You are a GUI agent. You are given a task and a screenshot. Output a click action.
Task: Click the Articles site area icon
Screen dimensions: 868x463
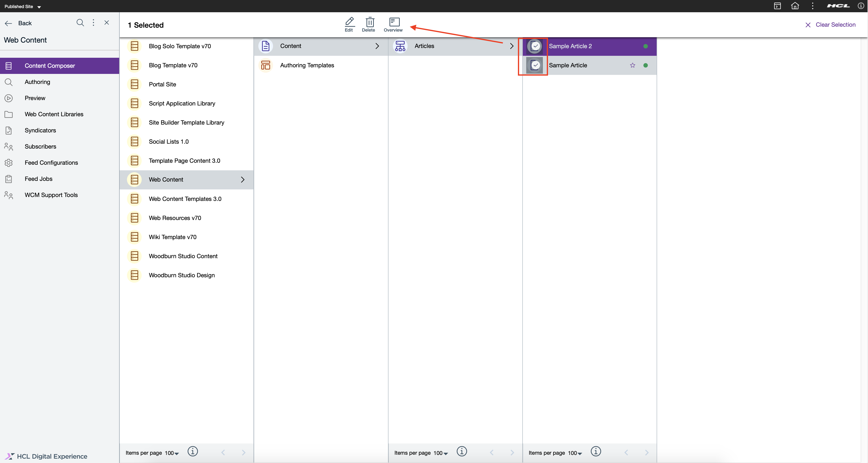[400, 46]
